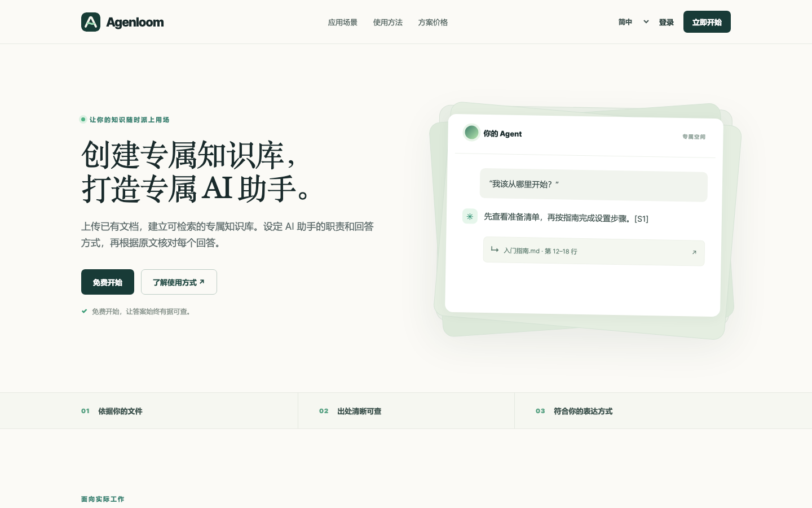Click the language dropdown chevron
Image resolution: width=812 pixels, height=508 pixels.
pyautogui.click(x=646, y=22)
